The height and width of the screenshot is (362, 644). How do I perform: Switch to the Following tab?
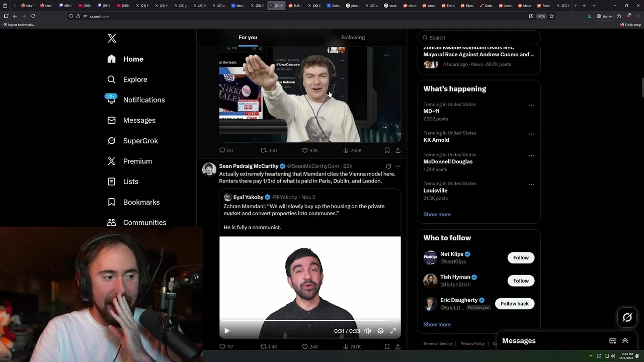353,38
